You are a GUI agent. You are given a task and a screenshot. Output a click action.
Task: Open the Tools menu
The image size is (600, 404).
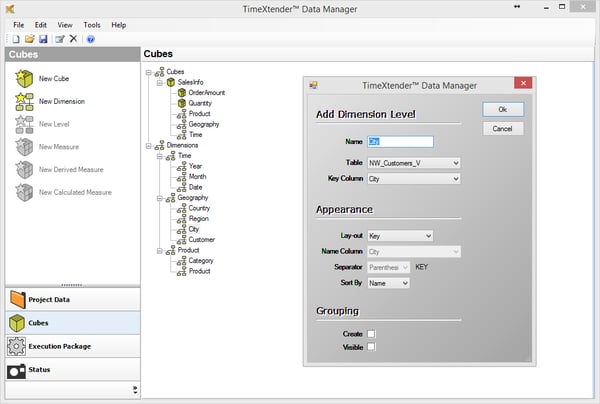pyautogui.click(x=92, y=25)
